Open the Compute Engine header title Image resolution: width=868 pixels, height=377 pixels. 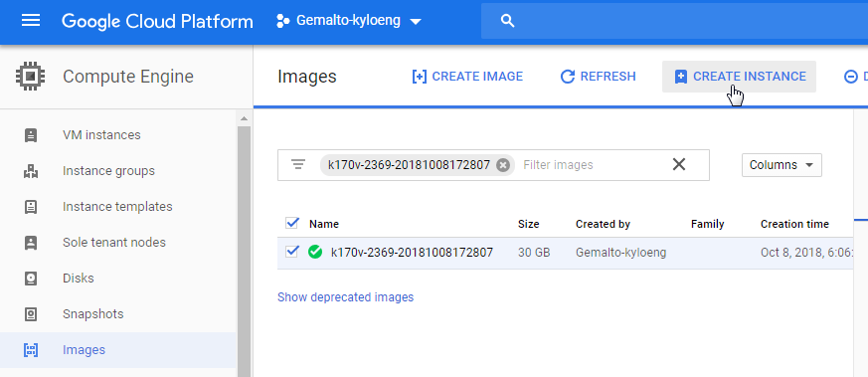click(128, 77)
